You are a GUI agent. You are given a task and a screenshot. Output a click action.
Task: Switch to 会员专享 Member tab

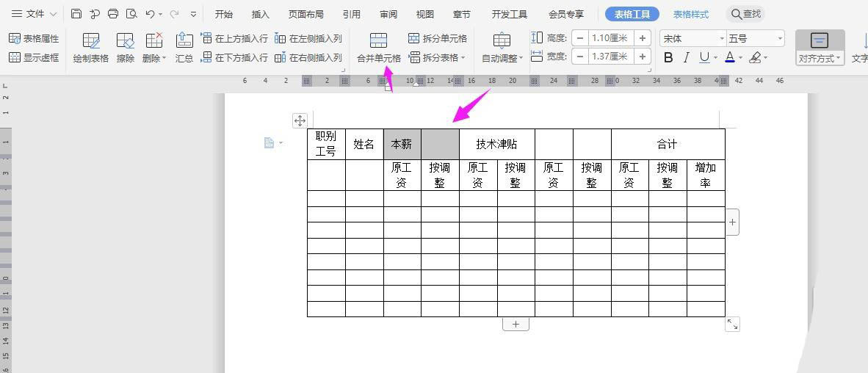click(565, 15)
